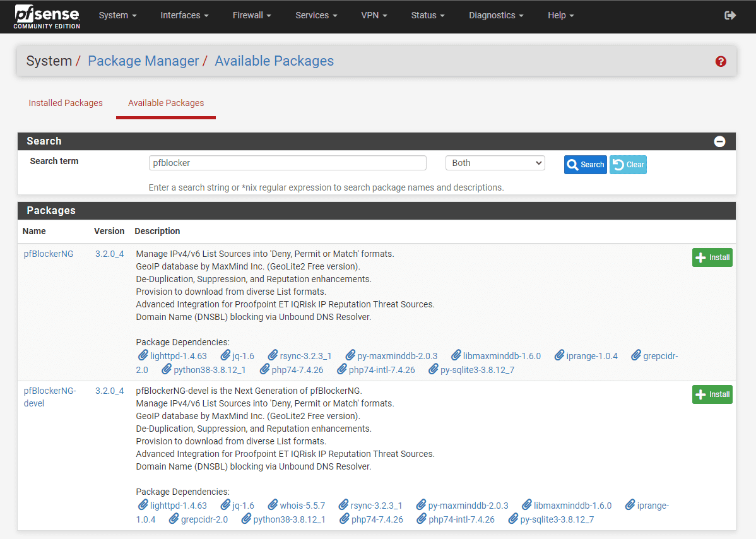
Task: Open rsync-3.2.3_1 dependency under pfBlockerNG
Action: coord(299,356)
